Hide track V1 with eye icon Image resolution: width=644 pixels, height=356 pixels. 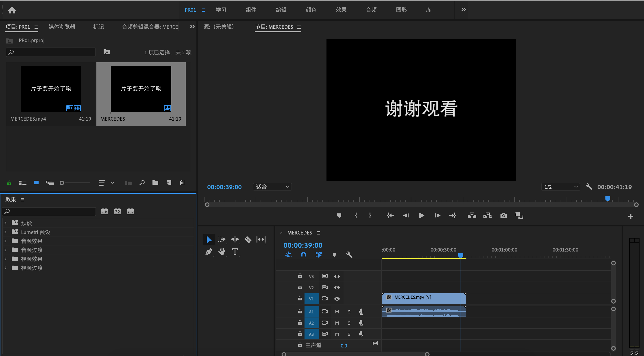337,299
